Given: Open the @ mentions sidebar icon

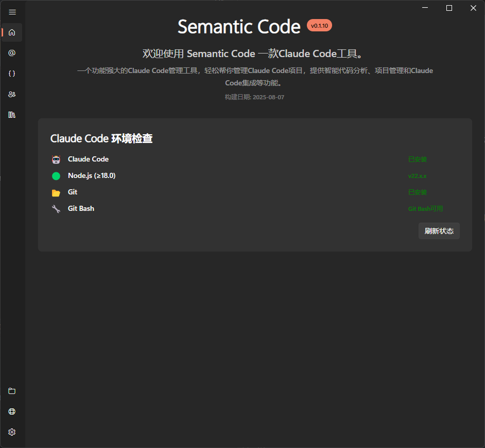Looking at the screenshot, I should [x=12, y=53].
